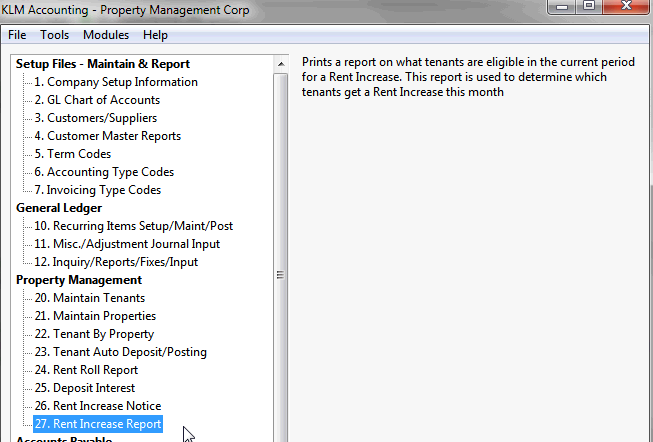Screen dimensions: 653x442
Task: Open 26. Rent Increase Notice
Action: [x=98, y=405]
